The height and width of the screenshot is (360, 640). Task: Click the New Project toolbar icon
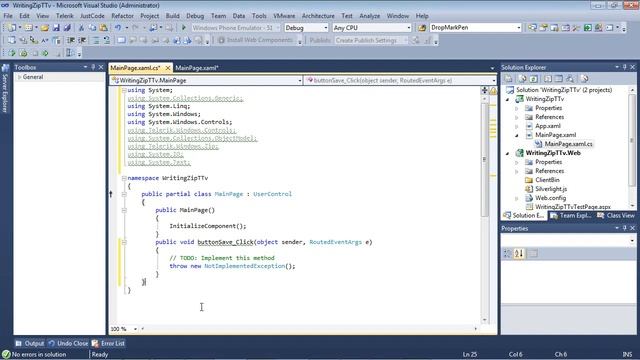point(11,28)
